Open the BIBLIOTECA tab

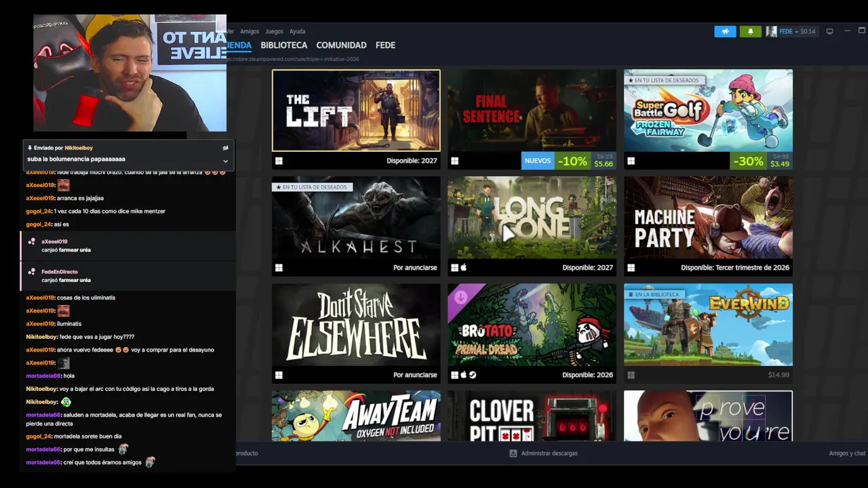tap(283, 45)
